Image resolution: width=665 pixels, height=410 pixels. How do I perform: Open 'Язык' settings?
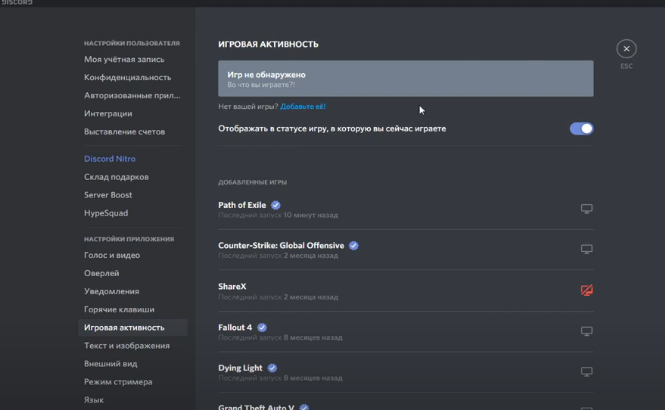click(x=94, y=400)
